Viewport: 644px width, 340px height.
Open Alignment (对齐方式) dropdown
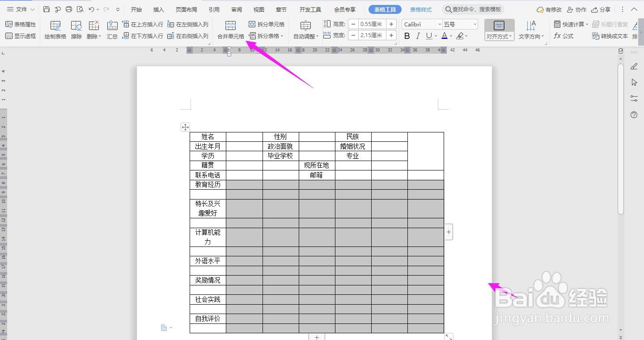click(499, 30)
